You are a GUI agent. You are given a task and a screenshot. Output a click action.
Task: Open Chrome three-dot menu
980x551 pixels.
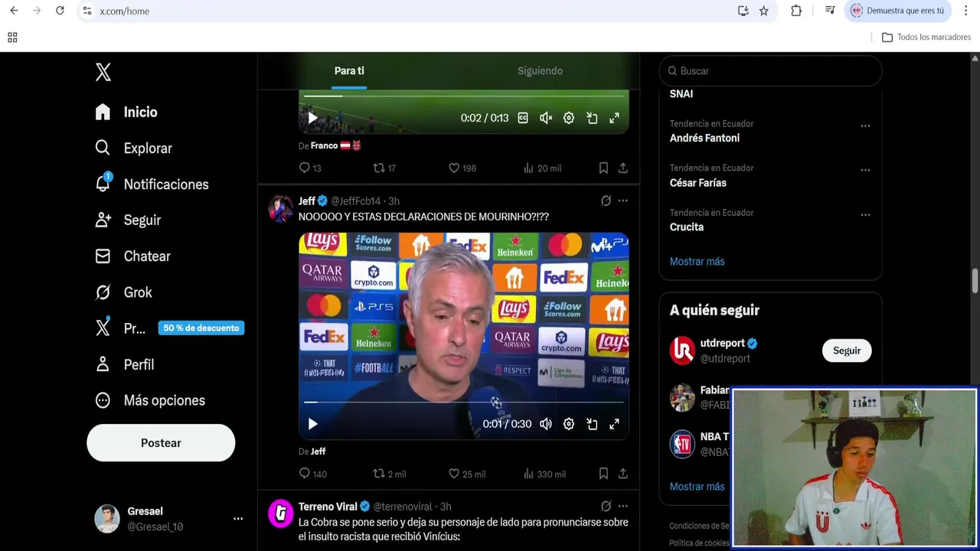[965, 11]
